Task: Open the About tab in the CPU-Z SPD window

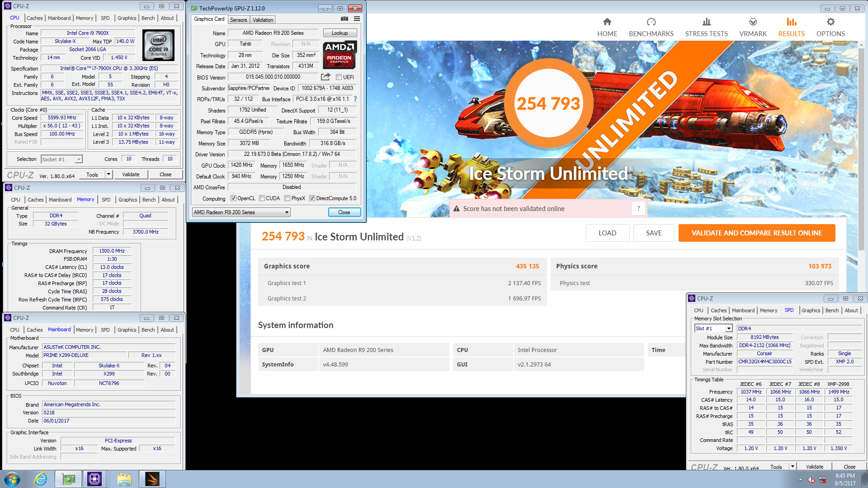Action: coord(851,310)
